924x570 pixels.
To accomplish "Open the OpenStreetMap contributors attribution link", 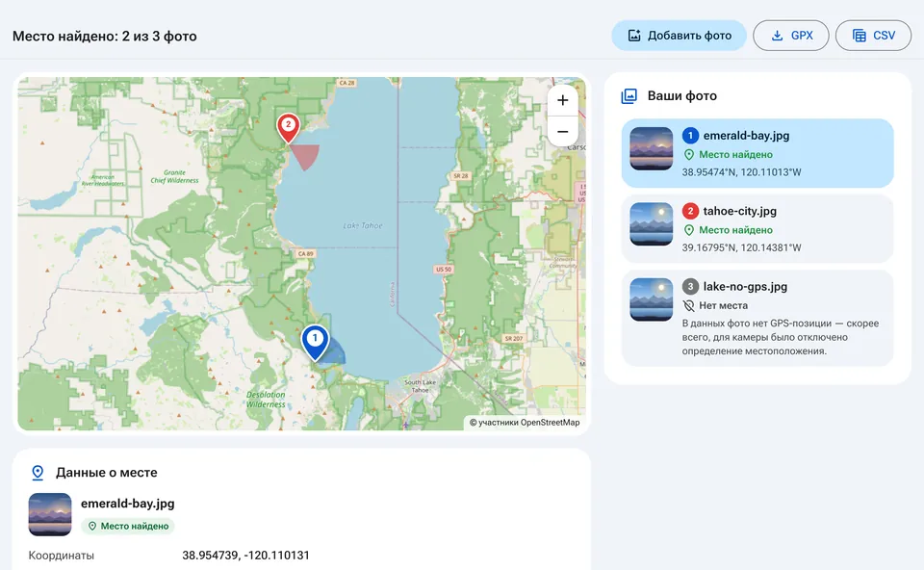I will tap(525, 422).
